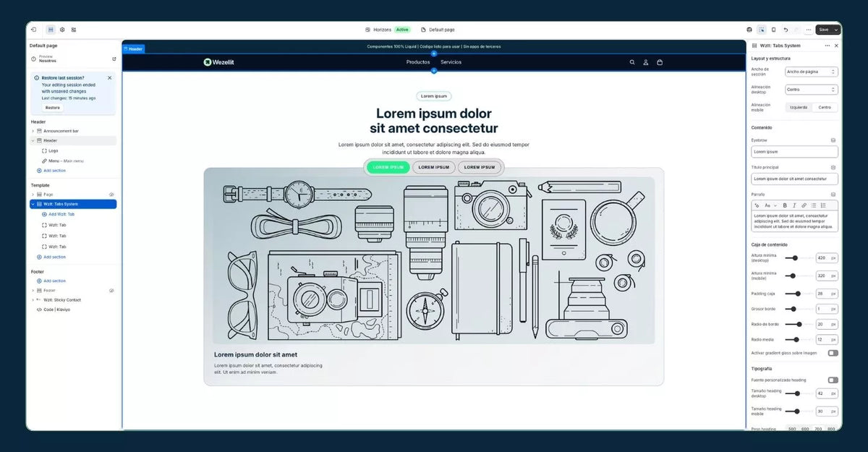Open Servicios menu in preview header
The width and height of the screenshot is (868, 452).
[x=451, y=62]
